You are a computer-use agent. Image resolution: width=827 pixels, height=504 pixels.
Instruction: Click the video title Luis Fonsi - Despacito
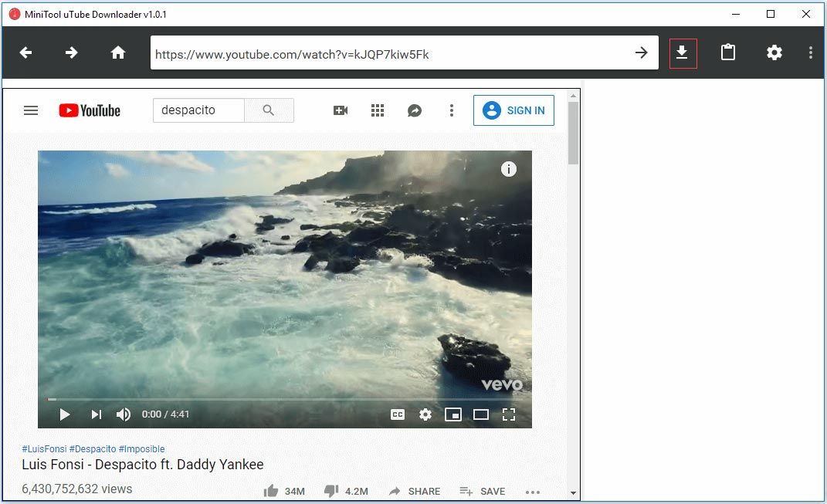point(142,465)
